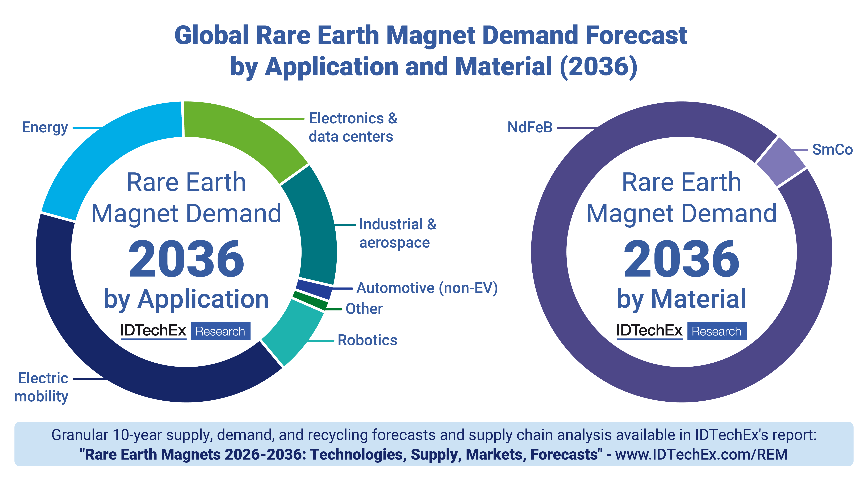Click the Energy segment of the application donut

pyautogui.click(x=101, y=152)
